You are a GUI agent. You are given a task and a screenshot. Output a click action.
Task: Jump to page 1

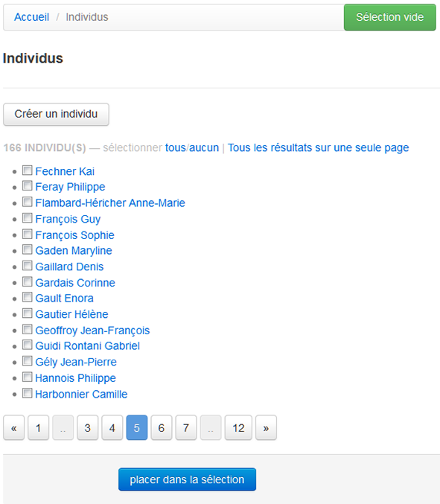38,427
